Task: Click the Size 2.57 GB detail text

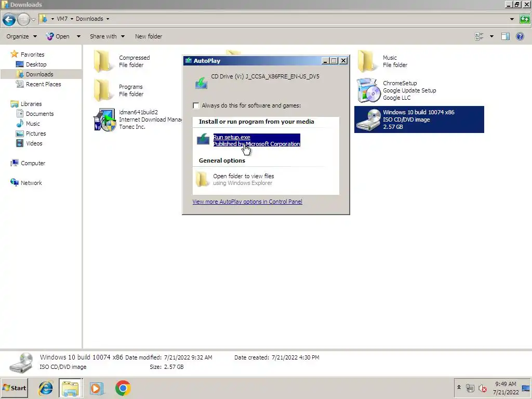Action: pos(167,367)
